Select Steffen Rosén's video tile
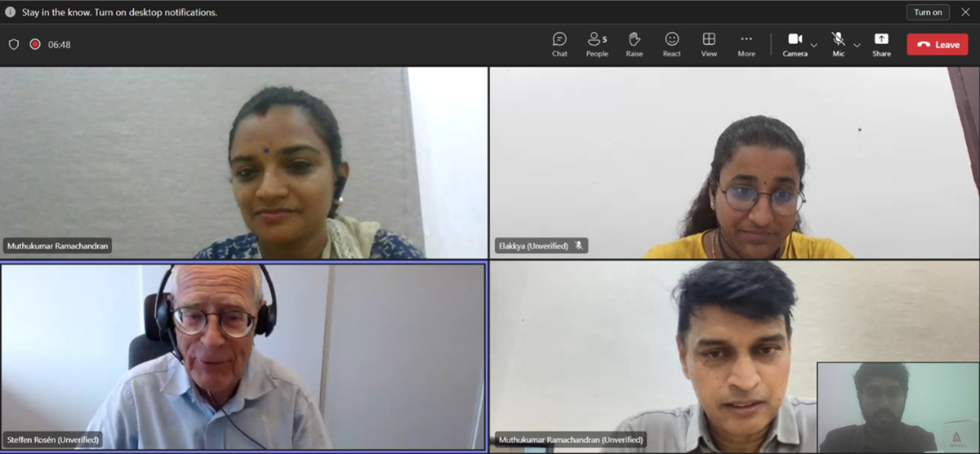The height and width of the screenshot is (454, 980). (x=243, y=356)
